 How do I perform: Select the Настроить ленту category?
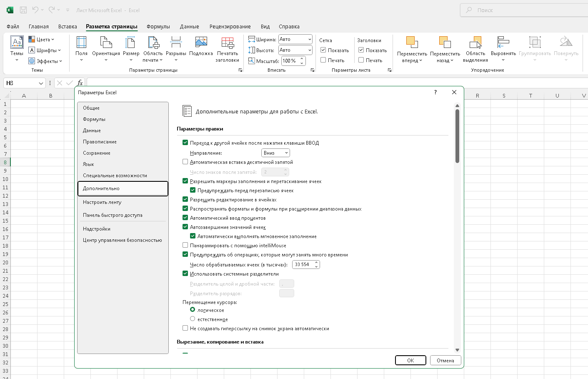123,202
